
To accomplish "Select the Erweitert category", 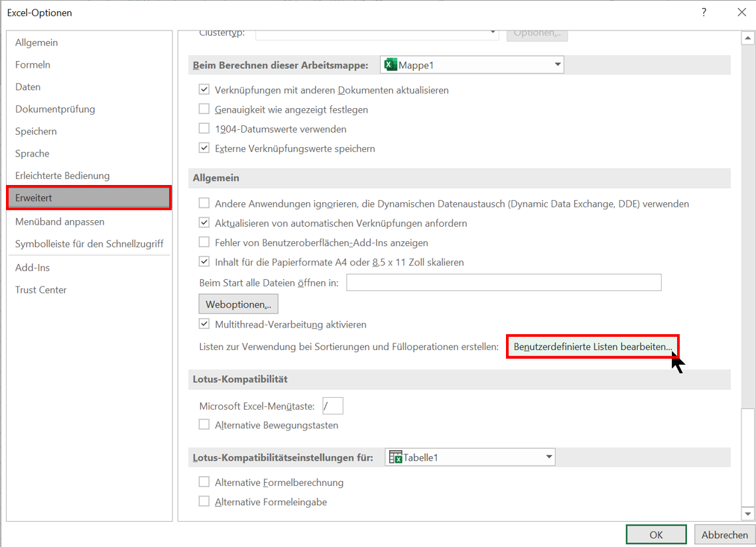I will pos(90,198).
